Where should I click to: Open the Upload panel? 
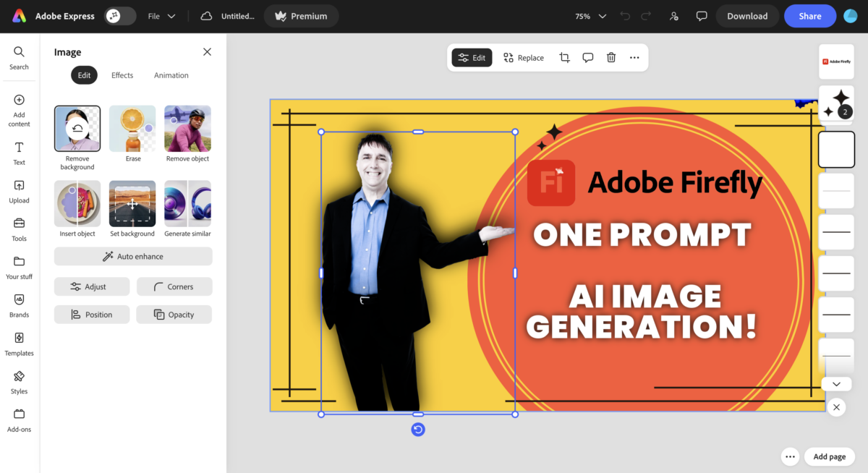(x=19, y=192)
